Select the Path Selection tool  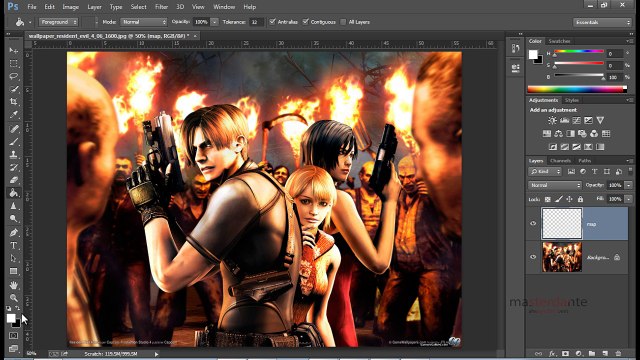click(13, 258)
